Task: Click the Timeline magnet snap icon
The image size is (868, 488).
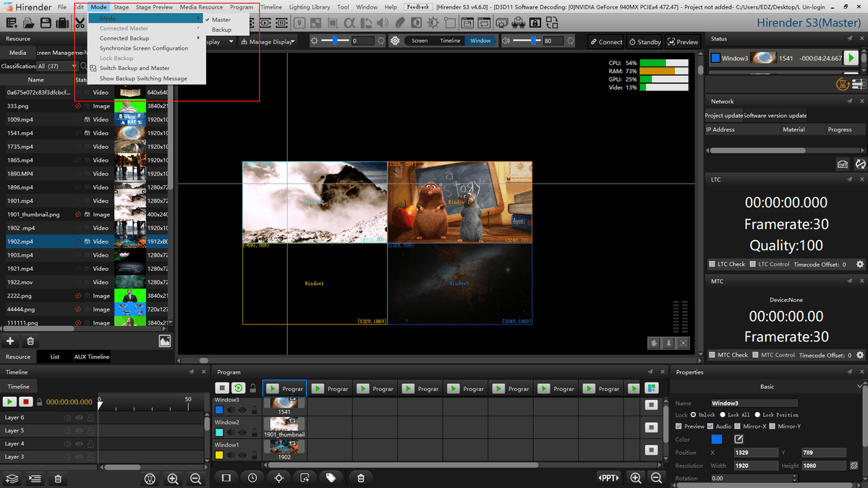Action: [x=150, y=479]
